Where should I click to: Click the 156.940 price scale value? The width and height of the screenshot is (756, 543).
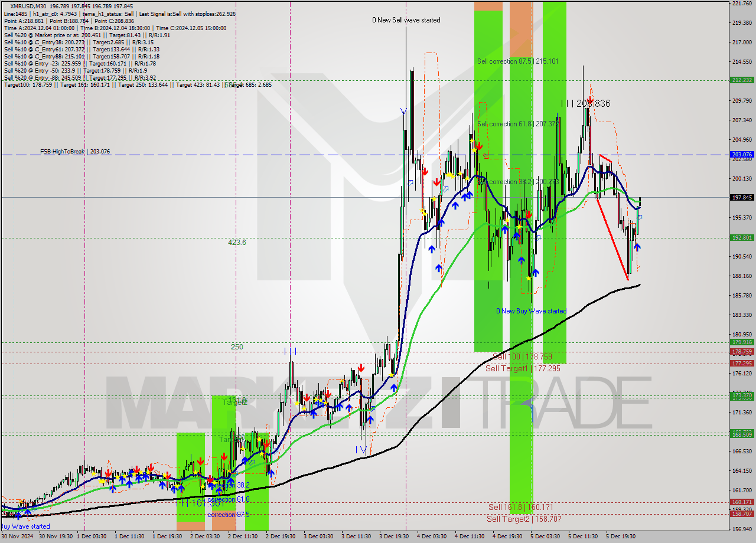coord(742,529)
